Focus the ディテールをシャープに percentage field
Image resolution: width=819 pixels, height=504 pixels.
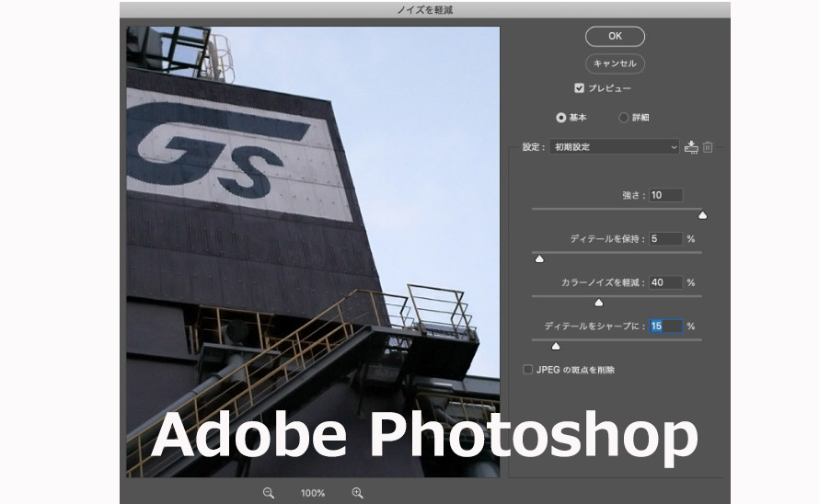[665, 326]
